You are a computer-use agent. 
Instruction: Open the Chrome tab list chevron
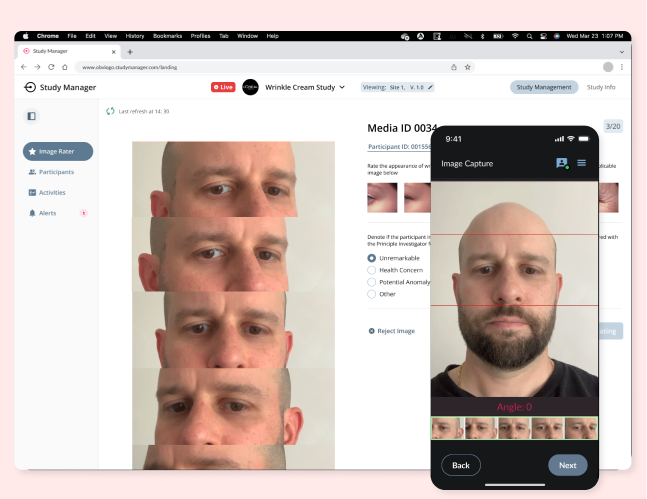click(622, 51)
